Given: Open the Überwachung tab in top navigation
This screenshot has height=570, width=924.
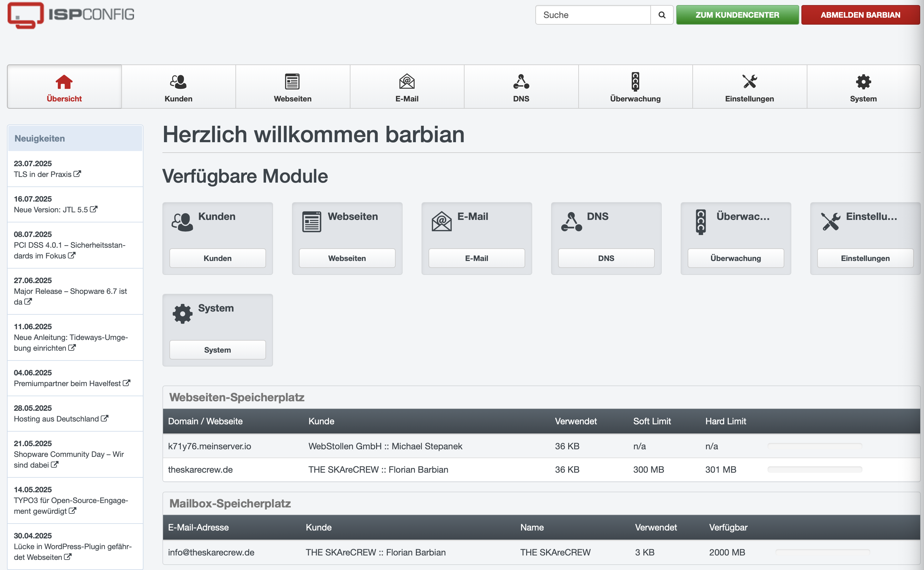Looking at the screenshot, I should coord(635,87).
